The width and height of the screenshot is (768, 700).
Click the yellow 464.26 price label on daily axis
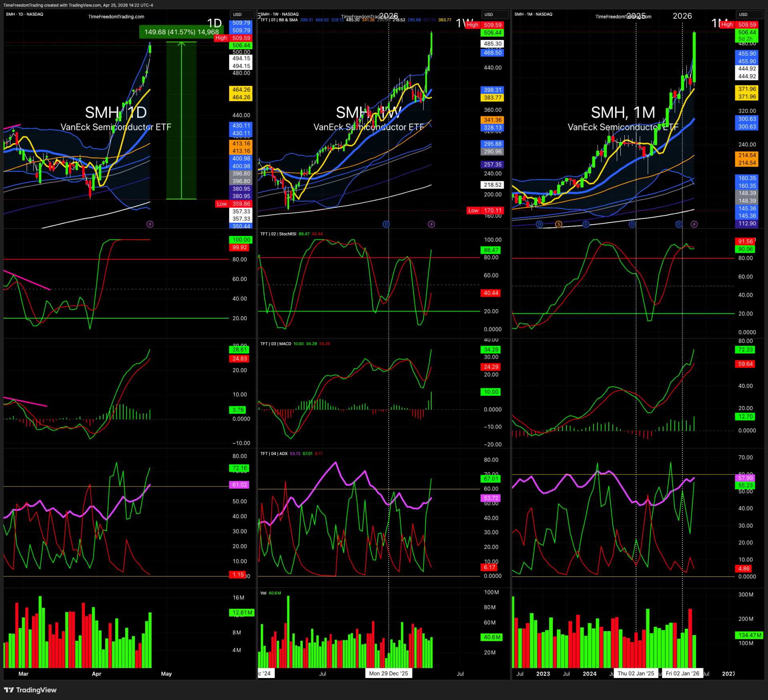click(x=241, y=90)
